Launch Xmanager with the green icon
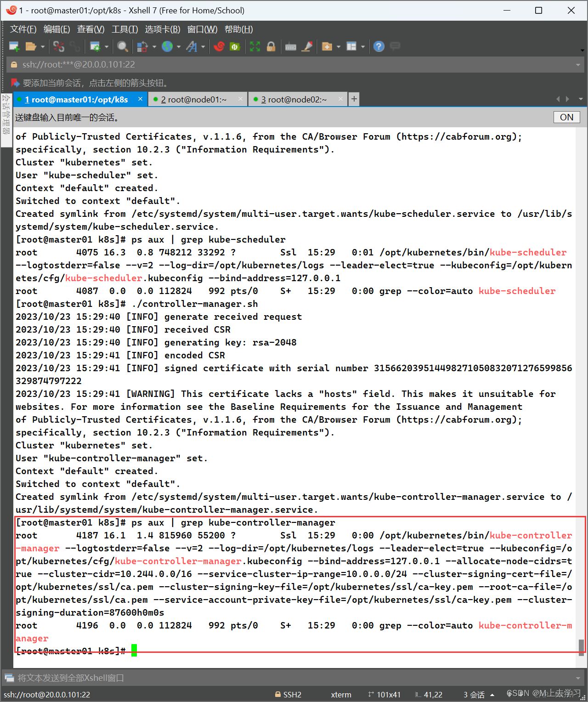Viewport: 588px width, 702px height. (235, 46)
